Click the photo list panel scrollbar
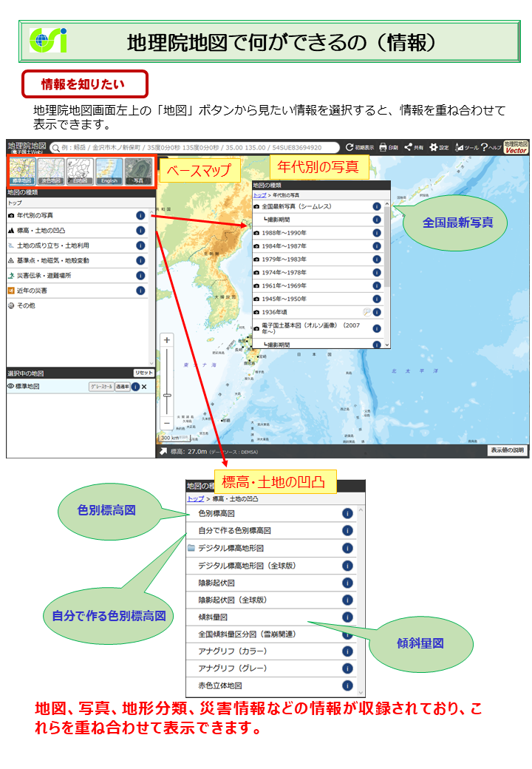 387,247
